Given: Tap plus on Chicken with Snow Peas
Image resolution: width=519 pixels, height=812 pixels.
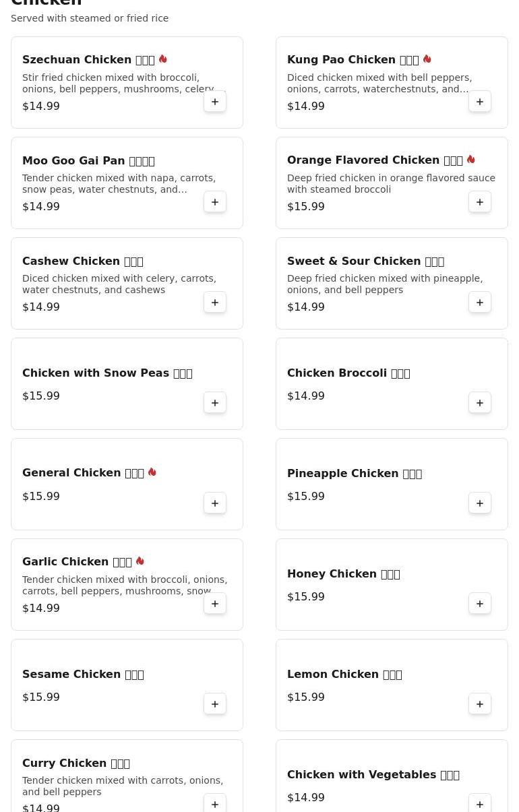Looking at the screenshot, I should click(215, 403).
